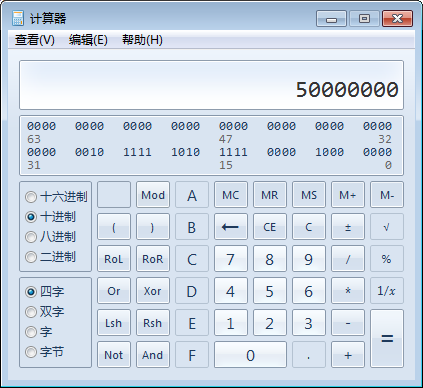This screenshot has width=423, height=388.
Task: Click the RoL rotate left button
Action: [x=114, y=259]
